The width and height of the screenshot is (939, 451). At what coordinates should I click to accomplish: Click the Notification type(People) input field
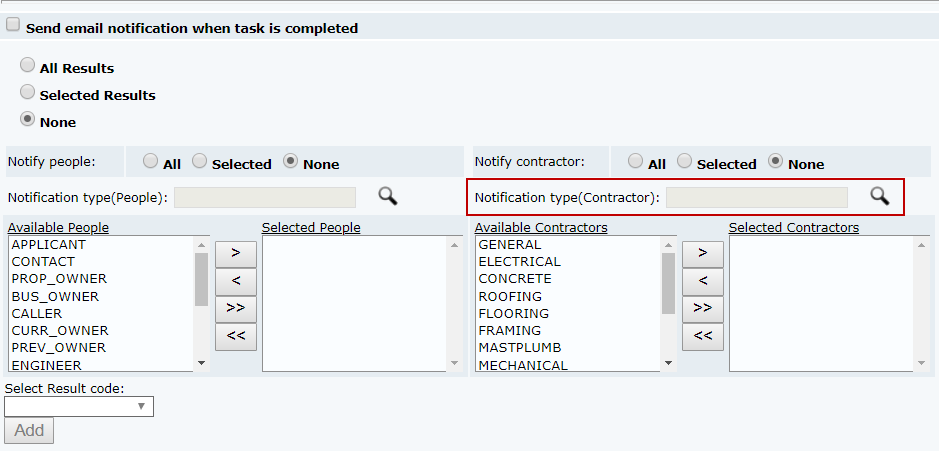pos(265,197)
